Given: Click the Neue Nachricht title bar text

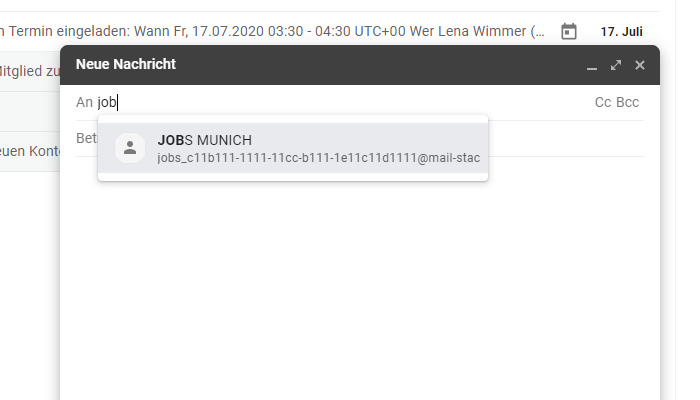Looking at the screenshot, I should 126,64.
